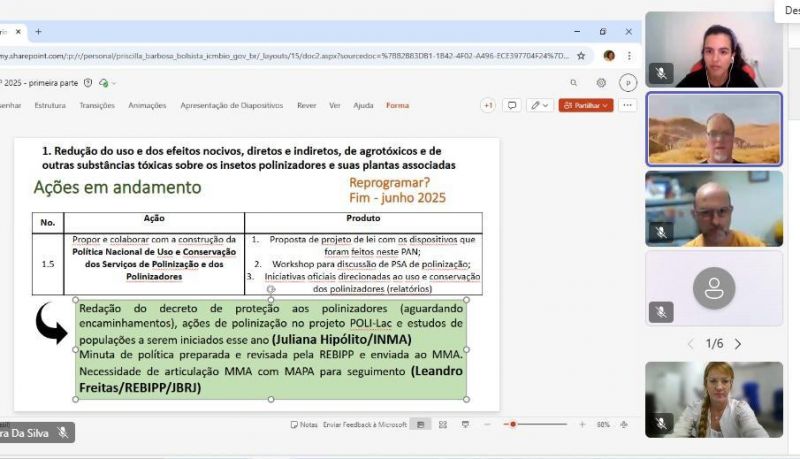Click Enviar Feedback à Microsoft link

(x=364, y=425)
